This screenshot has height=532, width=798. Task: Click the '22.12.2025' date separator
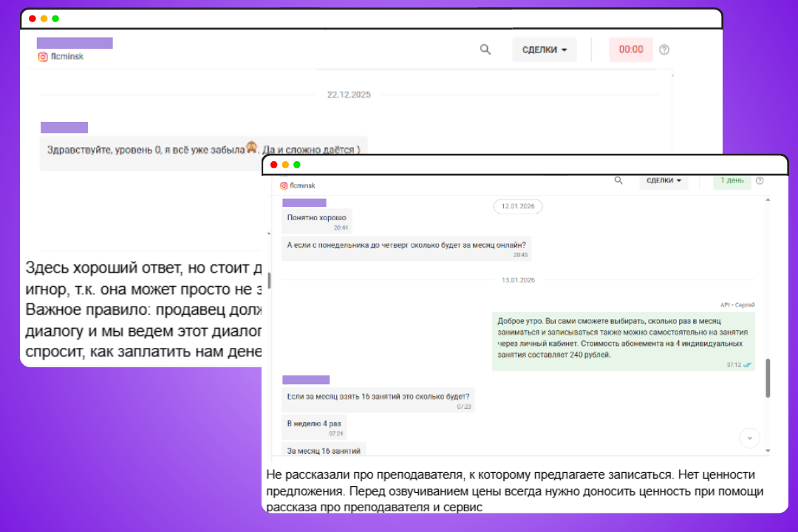[x=348, y=95]
